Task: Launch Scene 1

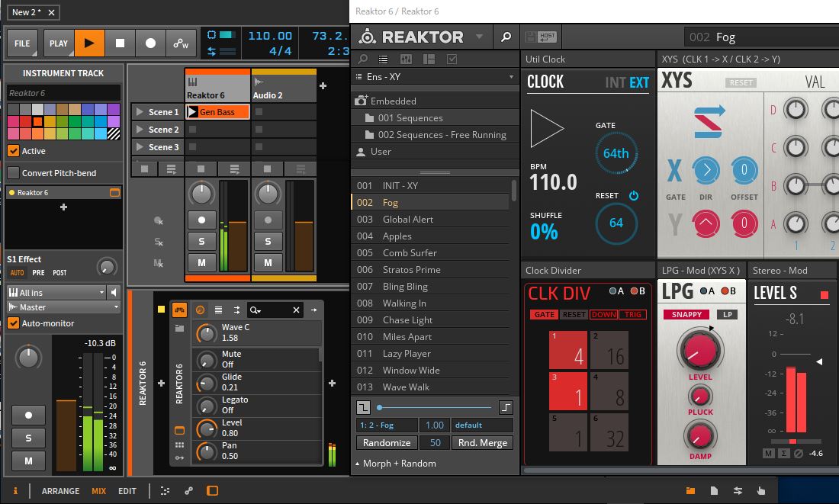Action: 140,112
